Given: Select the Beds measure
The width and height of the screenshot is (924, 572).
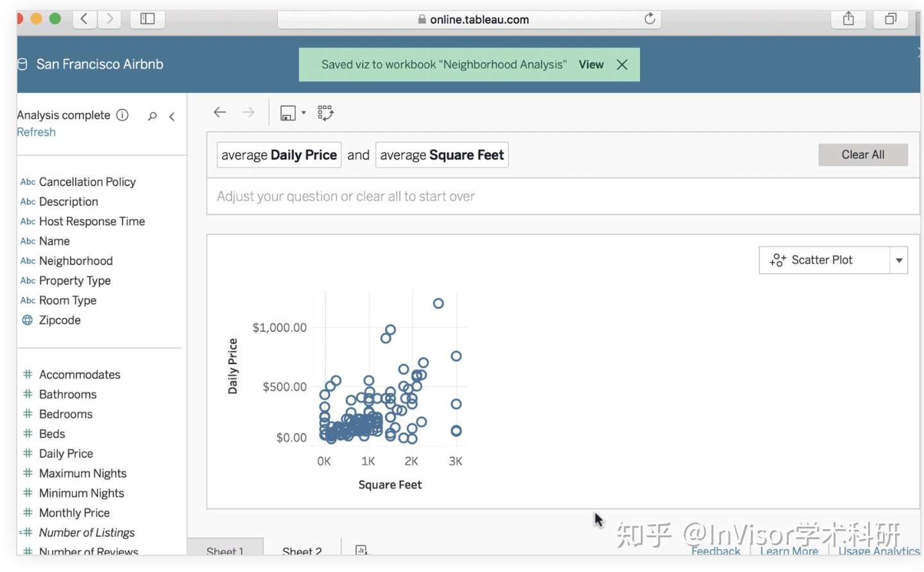Looking at the screenshot, I should click(52, 434).
